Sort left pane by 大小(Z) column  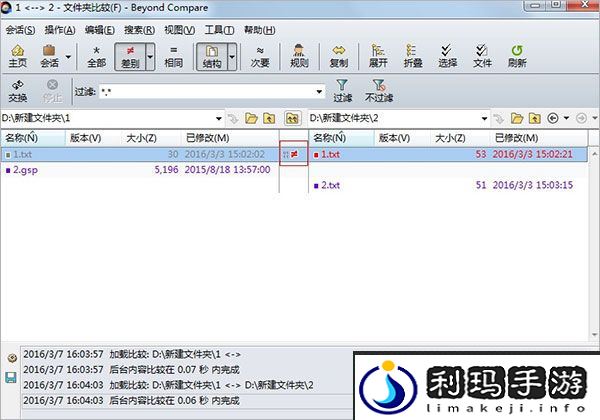tap(151, 138)
